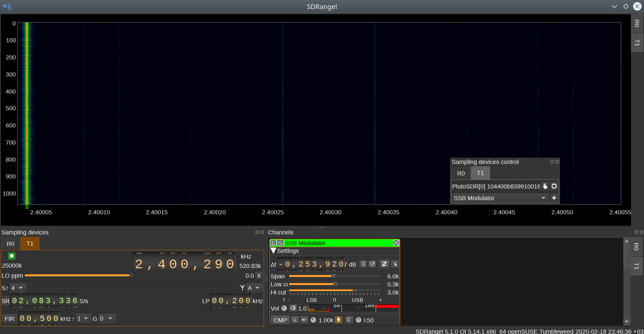
Task: Select R0 tab in Sampling devices control
Action: point(461,173)
